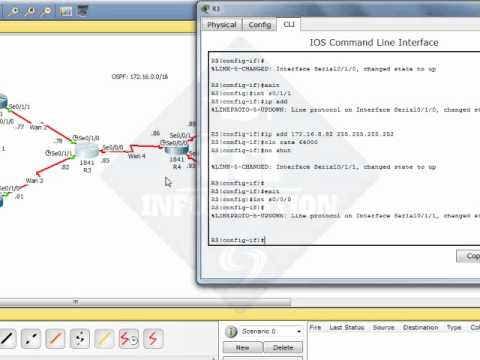Switch to the Config tab

260,25
